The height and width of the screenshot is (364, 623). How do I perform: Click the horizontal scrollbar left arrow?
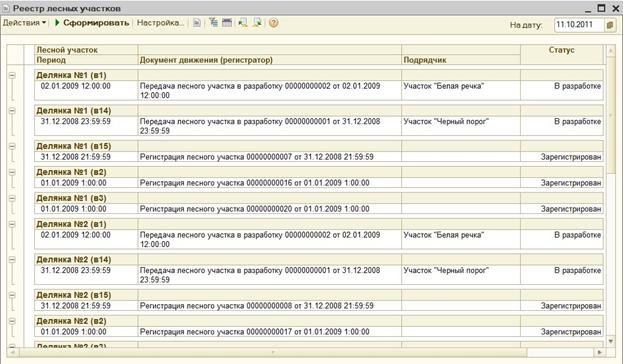[x=12, y=352]
